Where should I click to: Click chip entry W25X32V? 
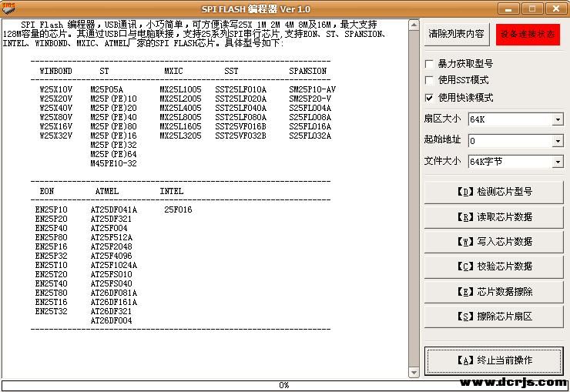(55, 136)
